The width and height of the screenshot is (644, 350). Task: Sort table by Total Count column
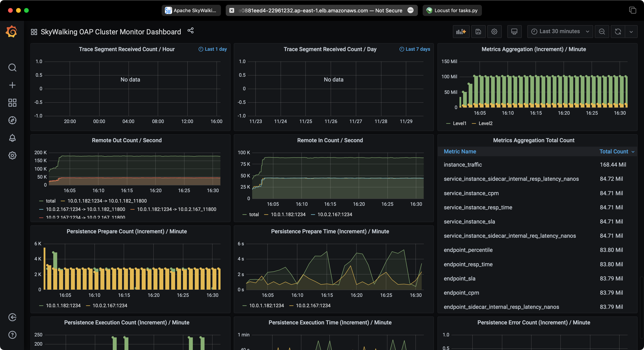coord(614,152)
